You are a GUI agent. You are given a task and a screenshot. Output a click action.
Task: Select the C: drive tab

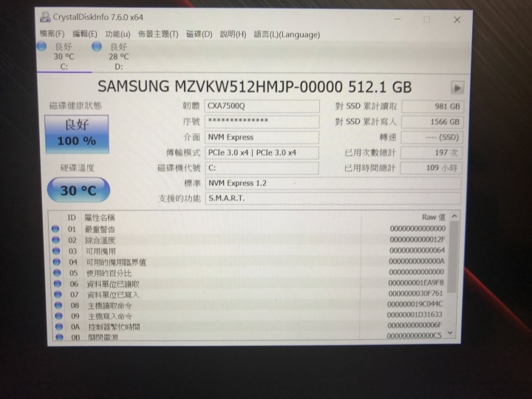click(64, 56)
